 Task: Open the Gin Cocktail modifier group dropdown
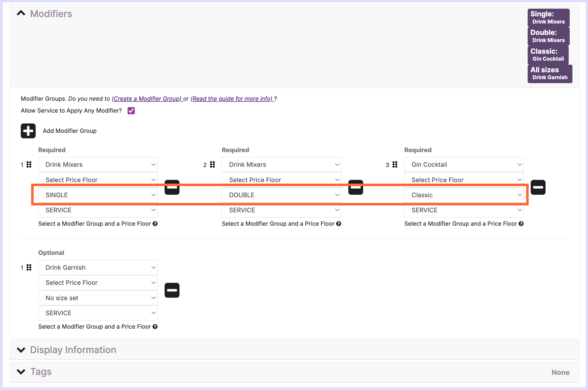pyautogui.click(x=463, y=165)
